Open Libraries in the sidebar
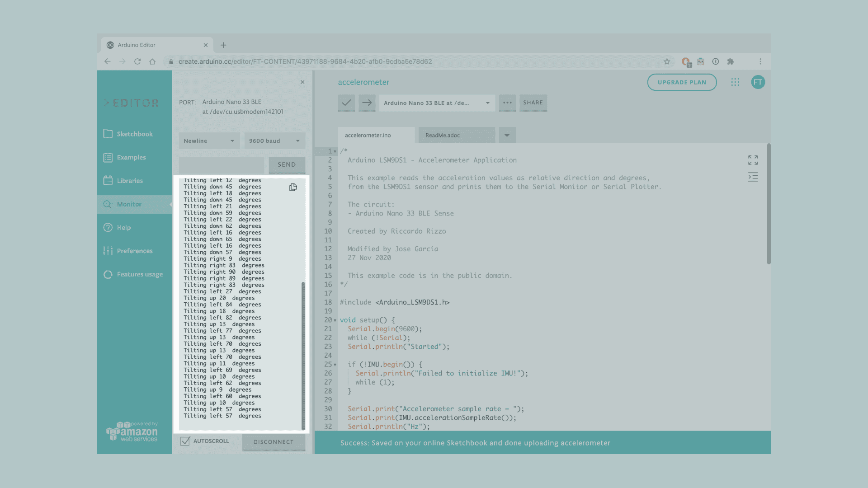 130,181
